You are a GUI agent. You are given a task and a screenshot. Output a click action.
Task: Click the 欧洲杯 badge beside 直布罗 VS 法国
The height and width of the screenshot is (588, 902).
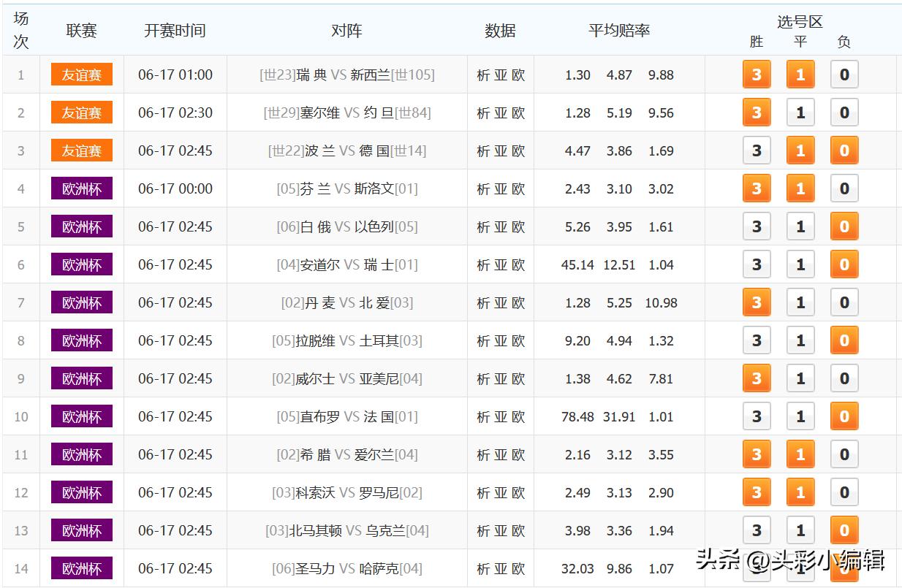point(81,416)
